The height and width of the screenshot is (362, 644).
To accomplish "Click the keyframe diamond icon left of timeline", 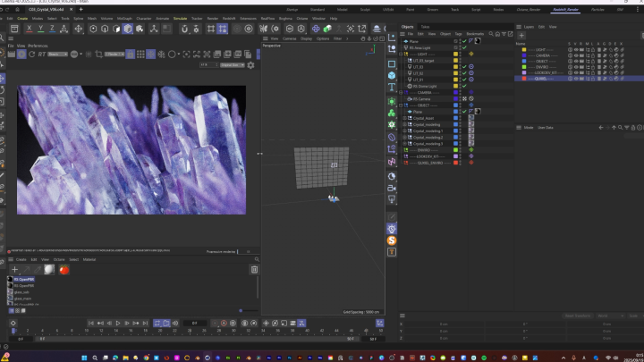I will click(13, 323).
